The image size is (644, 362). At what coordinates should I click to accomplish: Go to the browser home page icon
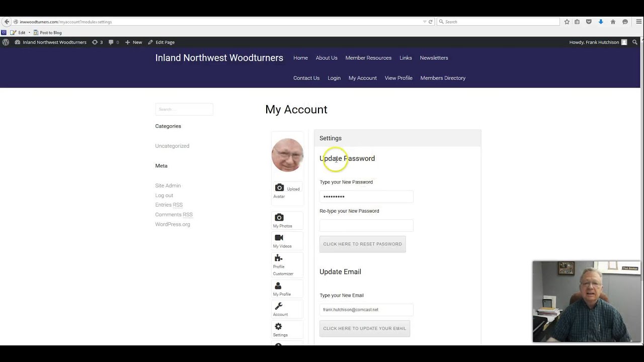point(613,22)
